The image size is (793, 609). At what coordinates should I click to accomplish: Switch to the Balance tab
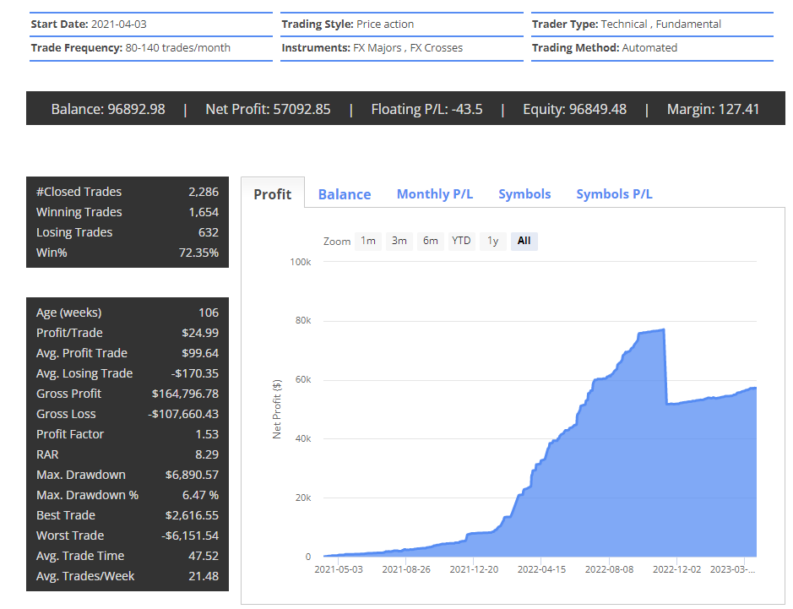[344, 194]
